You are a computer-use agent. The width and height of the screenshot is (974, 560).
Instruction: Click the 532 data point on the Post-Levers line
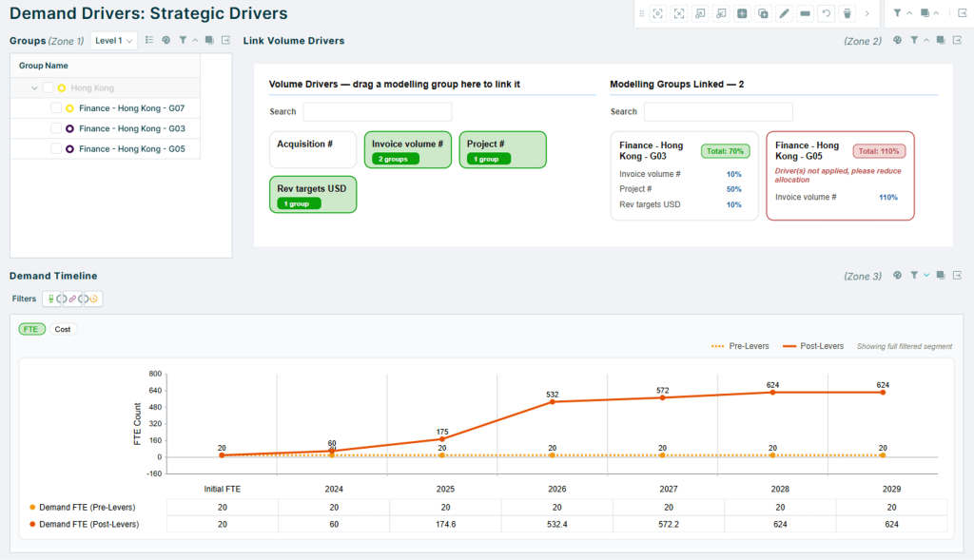pos(553,401)
